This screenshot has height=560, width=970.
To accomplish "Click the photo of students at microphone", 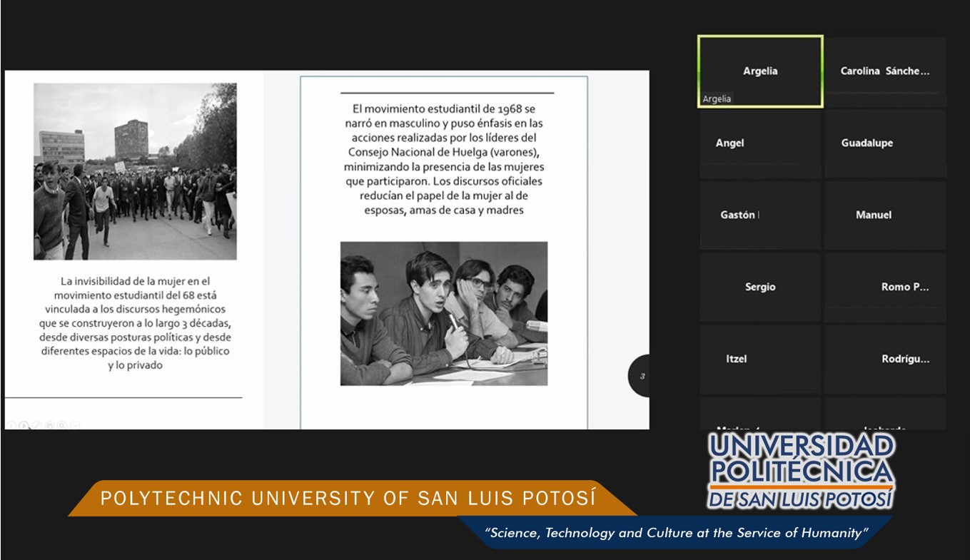I will point(444,314).
